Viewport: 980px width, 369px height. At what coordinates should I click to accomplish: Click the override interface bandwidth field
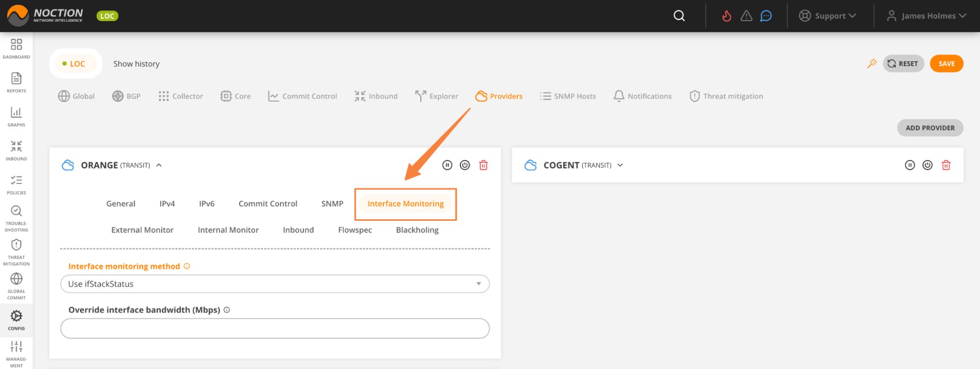pos(275,328)
